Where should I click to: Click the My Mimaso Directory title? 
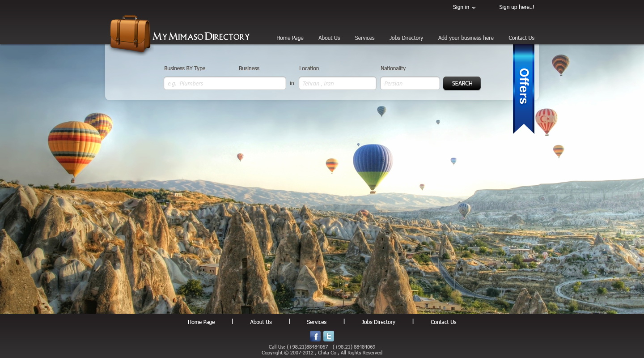201,37
